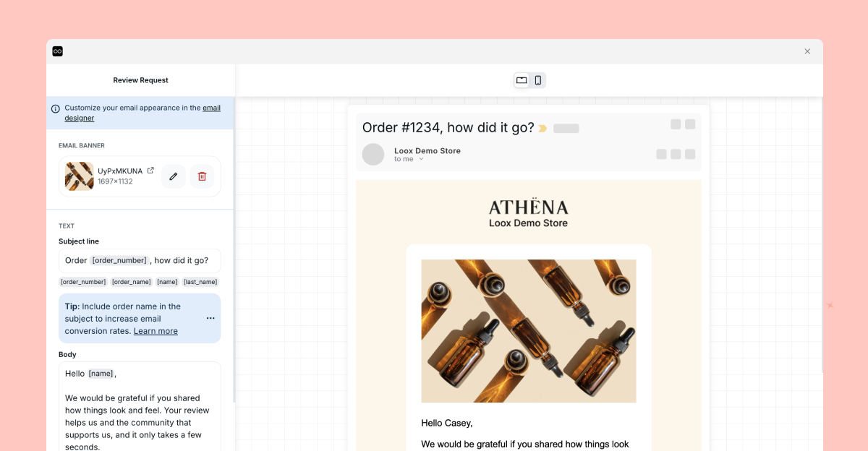Screen dimensions: 868x451
Task: Insert the [name] variable tag
Action: tap(167, 282)
